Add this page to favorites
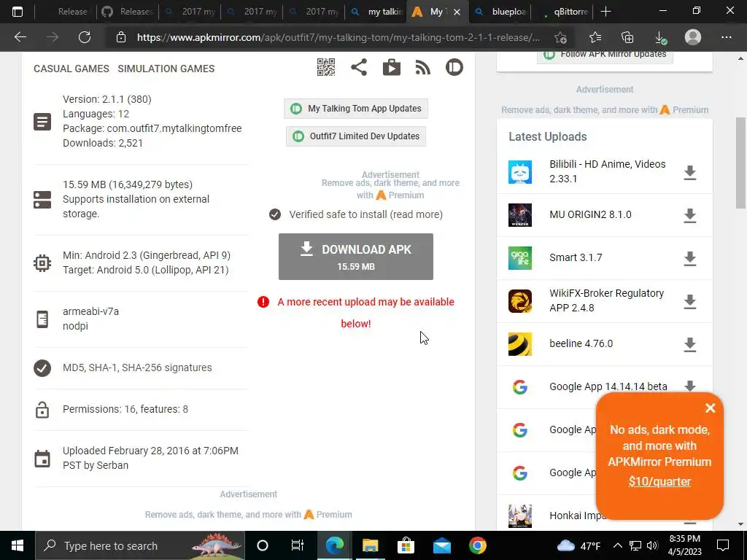This screenshot has height=560, width=747. click(560, 37)
